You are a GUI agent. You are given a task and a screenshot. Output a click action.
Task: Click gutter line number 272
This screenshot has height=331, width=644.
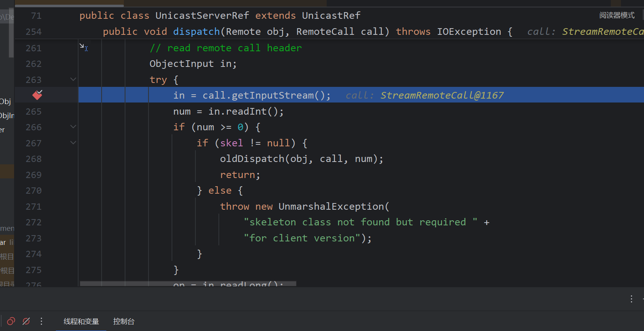tap(34, 222)
